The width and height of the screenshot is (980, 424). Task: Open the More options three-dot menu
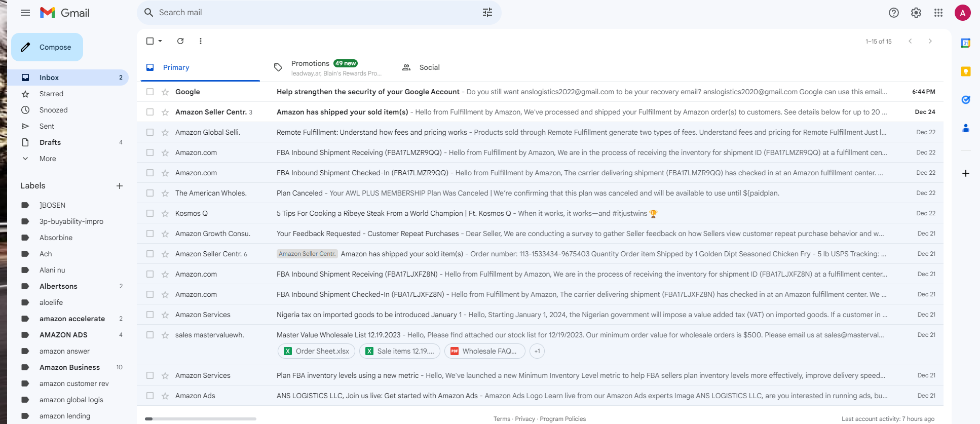tap(201, 41)
